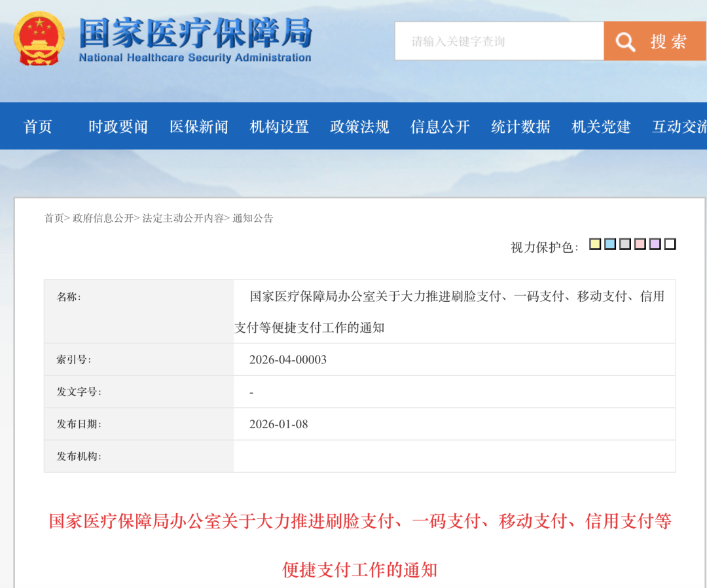Select the white eye-protection color swatch

[670, 244]
